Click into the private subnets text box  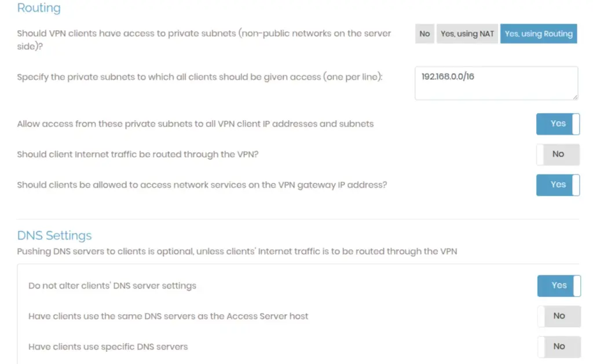point(496,83)
